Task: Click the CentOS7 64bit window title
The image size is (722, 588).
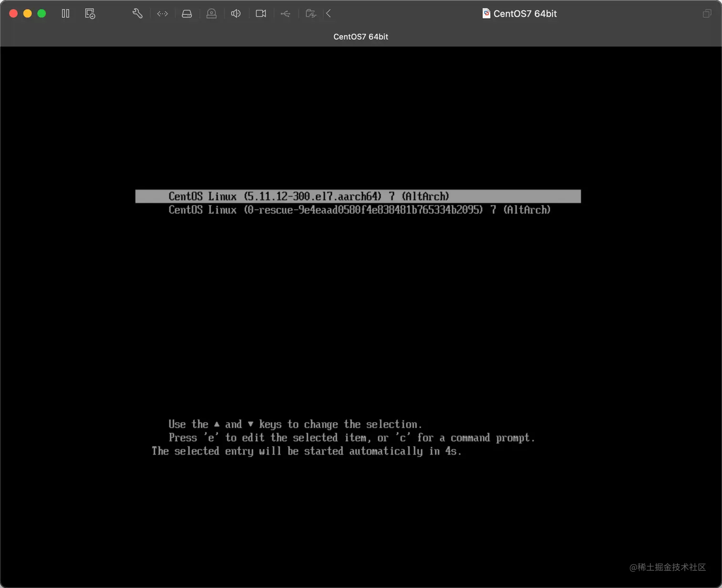Action: click(x=525, y=13)
